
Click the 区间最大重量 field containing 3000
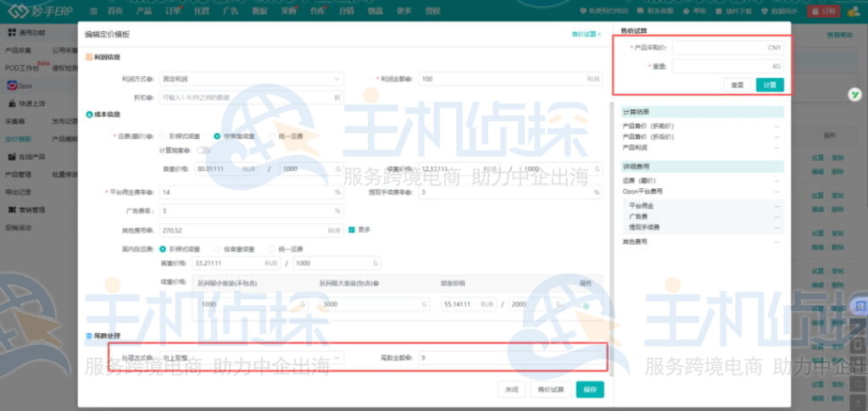point(374,304)
